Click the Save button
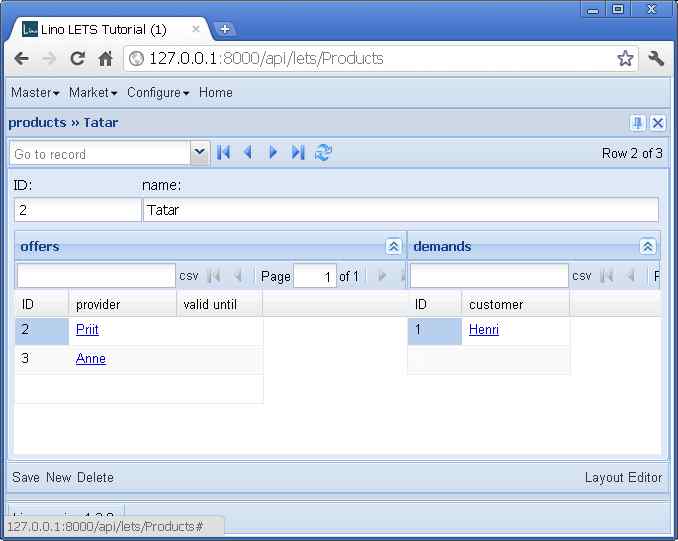The height and width of the screenshot is (541, 678). coord(26,477)
